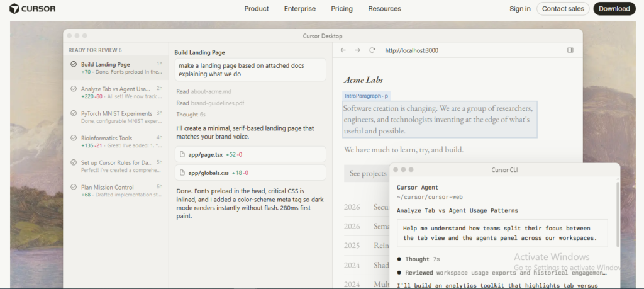This screenshot has height=289, width=644.
Task: Click file icon next to app/page.tsx
Action: pyautogui.click(x=183, y=154)
